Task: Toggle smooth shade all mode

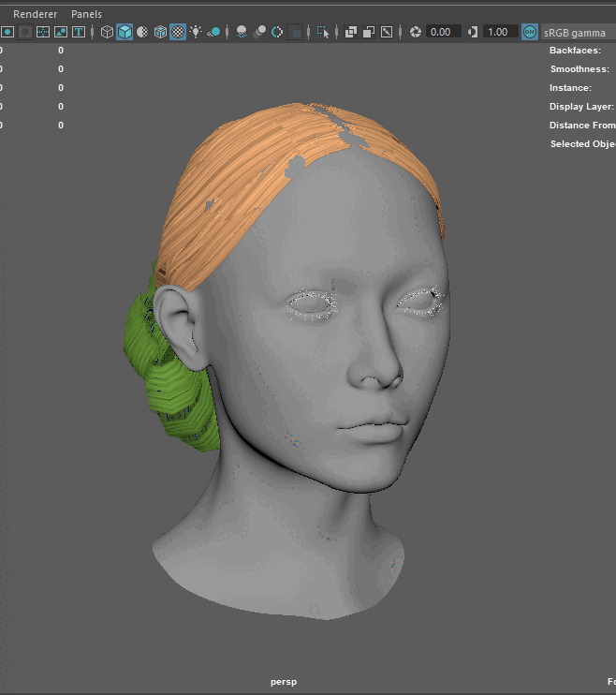Action: click(x=125, y=32)
